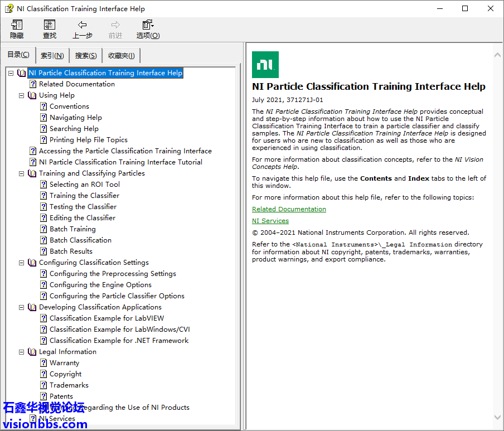Select the Patents topic

pyautogui.click(x=61, y=396)
